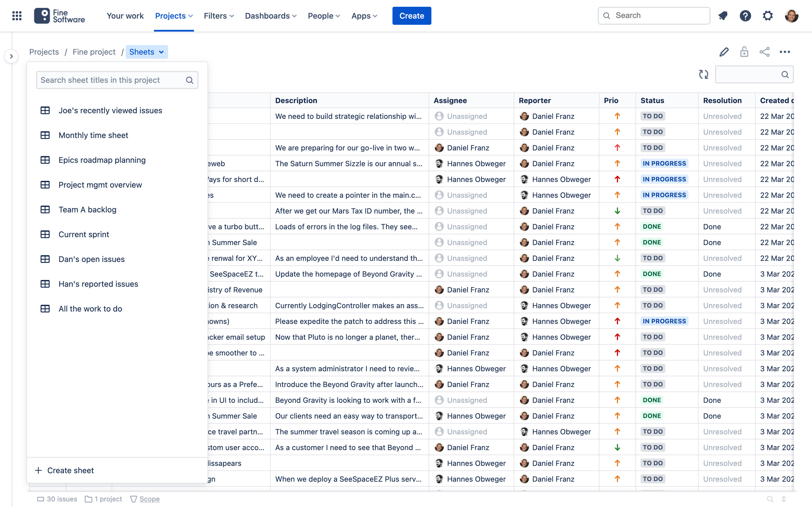Image resolution: width=812 pixels, height=507 pixels.
Task: Click the share sheet icon
Action: pyautogui.click(x=765, y=52)
